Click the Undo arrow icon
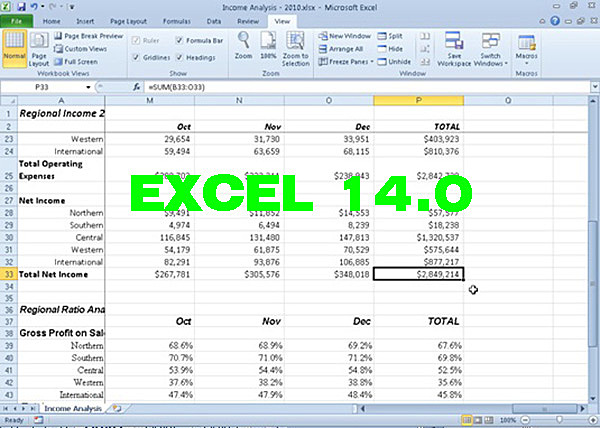This screenshot has height=428, width=600. 34,7
